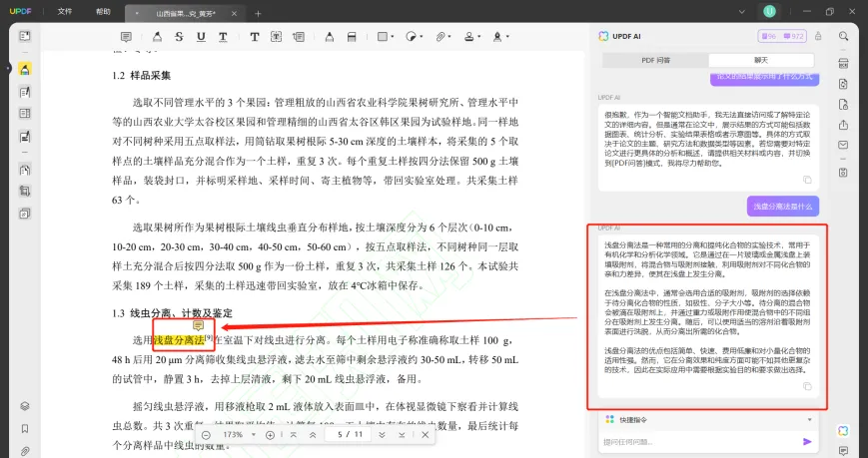The height and width of the screenshot is (458, 868).
Task: Open the save as icon in right sidebar
Action: pos(843,172)
